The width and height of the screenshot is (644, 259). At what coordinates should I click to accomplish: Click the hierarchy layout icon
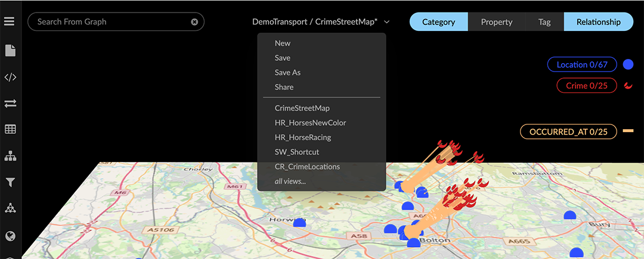click(x=10, y=156)
